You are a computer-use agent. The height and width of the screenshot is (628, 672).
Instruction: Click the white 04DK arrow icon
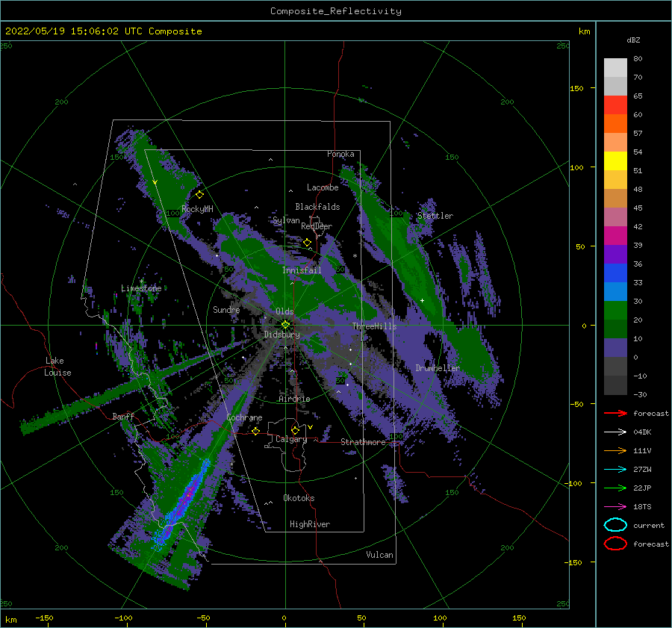615,432
